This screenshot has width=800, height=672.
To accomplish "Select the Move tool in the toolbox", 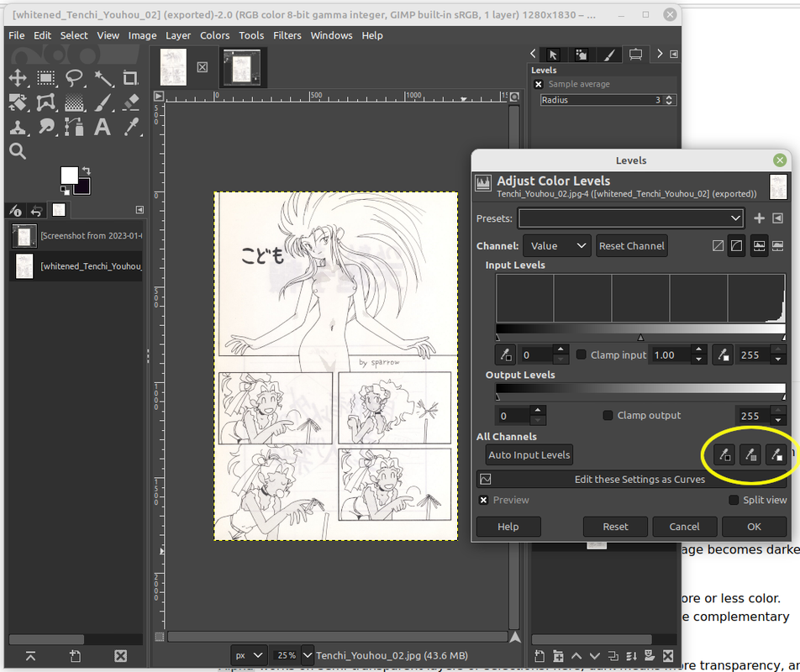I will pyautogui.click(x=18, y=78).
